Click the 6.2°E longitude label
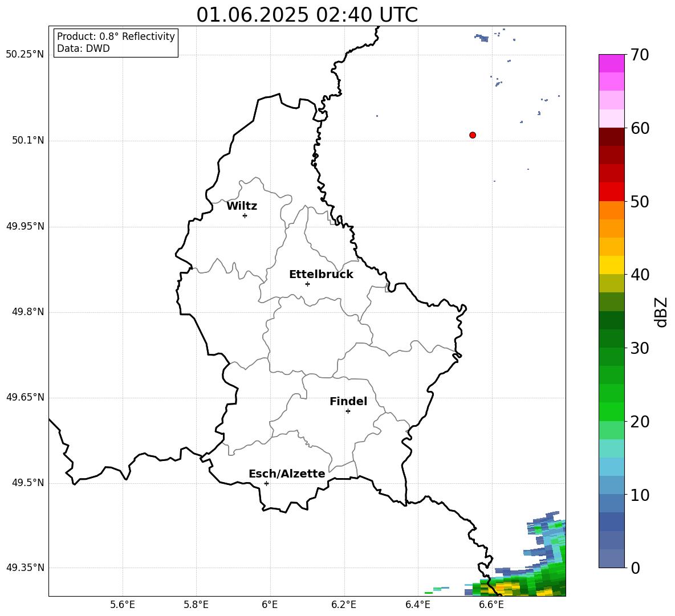This screenshot has width=675, height=616. pos(344,605)
